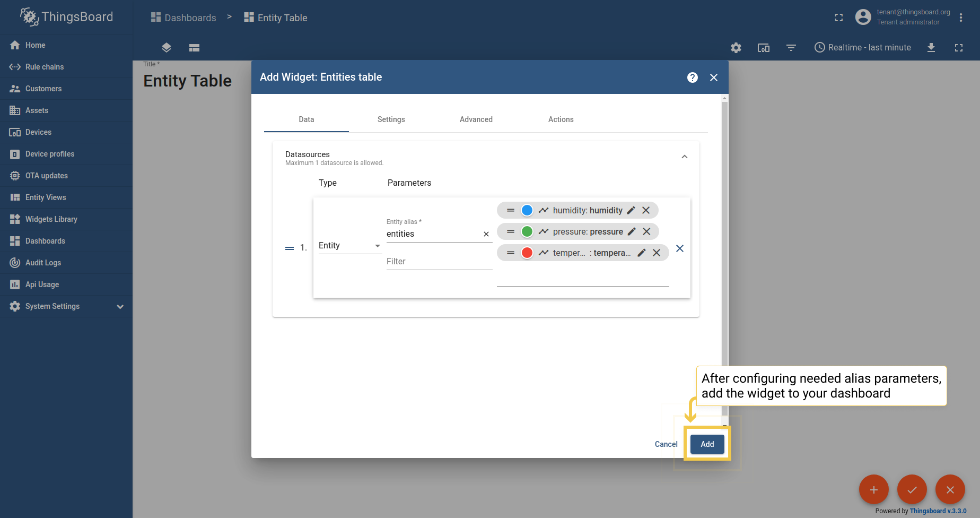Switch to the Settings tab
Image resolution: width=980 pixels, height=518 pixels.
pyautogui.click(x=391, y=119)
